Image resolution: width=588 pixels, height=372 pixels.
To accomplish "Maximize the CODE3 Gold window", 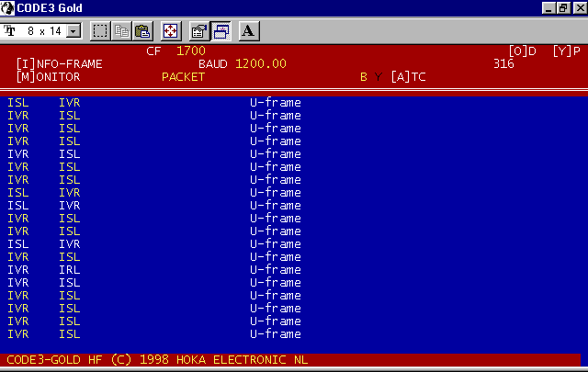I will [x=564, y=7].
